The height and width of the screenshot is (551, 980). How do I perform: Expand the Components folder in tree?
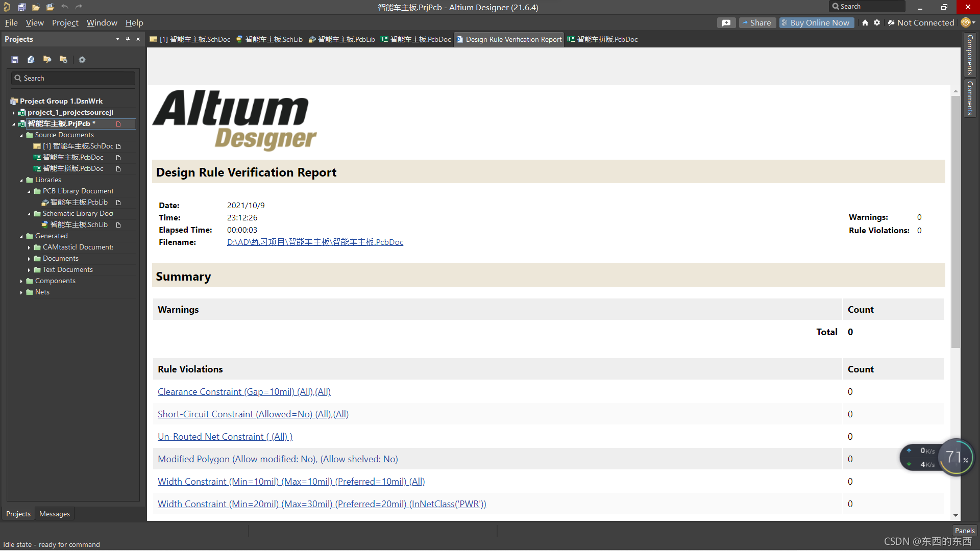pyautogui.click(x=21, y=281)
